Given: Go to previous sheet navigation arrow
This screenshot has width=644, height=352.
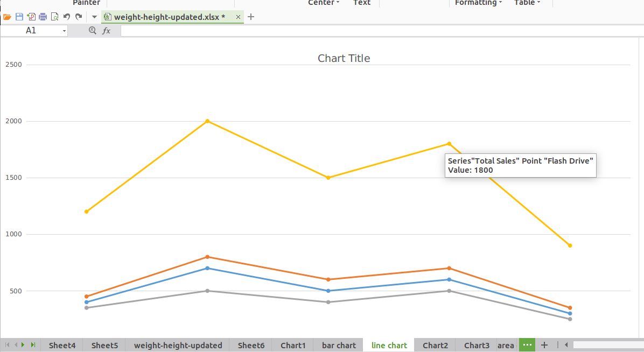Looking at the screenshot, I should coord(16,345).
